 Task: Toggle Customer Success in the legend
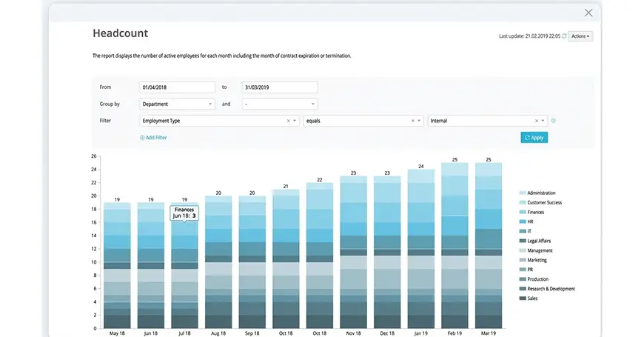click(x=544, y=202)
